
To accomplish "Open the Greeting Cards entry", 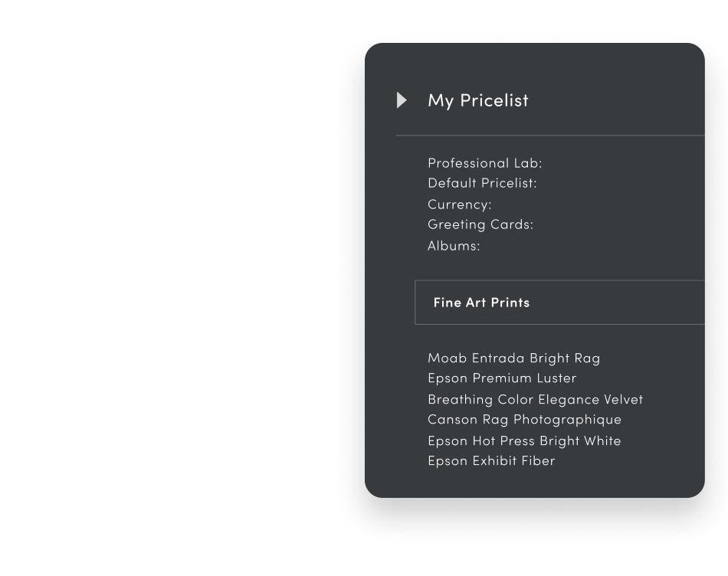I will (480, 225).
